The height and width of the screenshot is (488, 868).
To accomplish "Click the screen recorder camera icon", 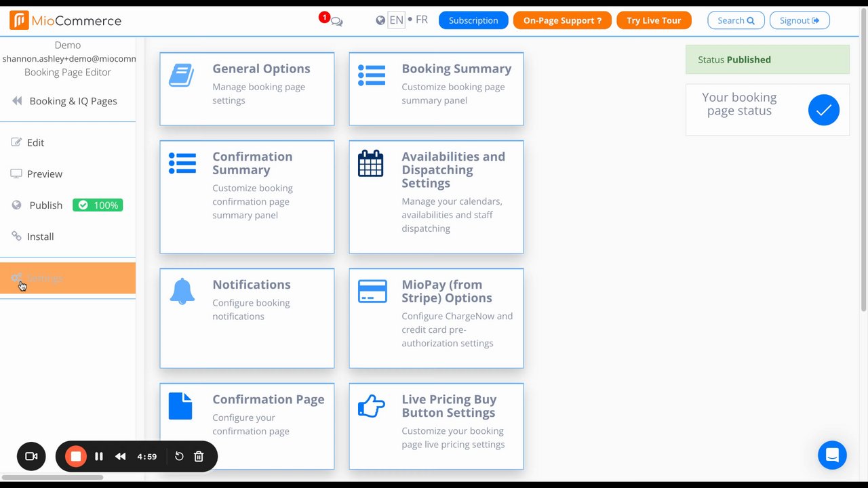I will (x=31, y=456).
